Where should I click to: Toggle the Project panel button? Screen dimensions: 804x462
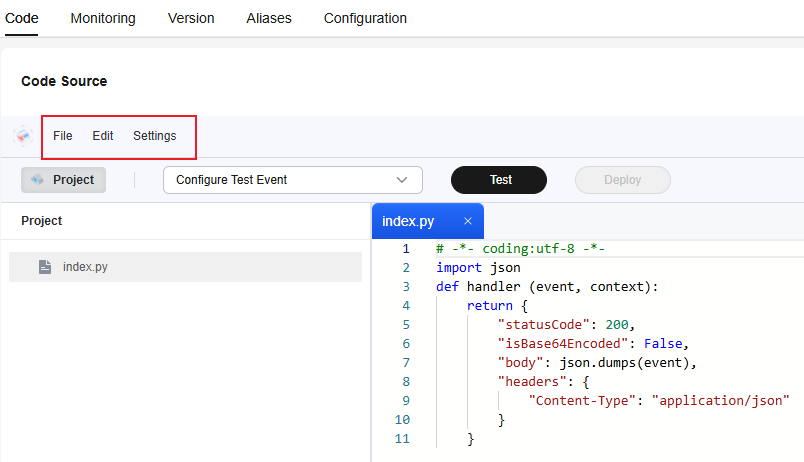(64, 180)
